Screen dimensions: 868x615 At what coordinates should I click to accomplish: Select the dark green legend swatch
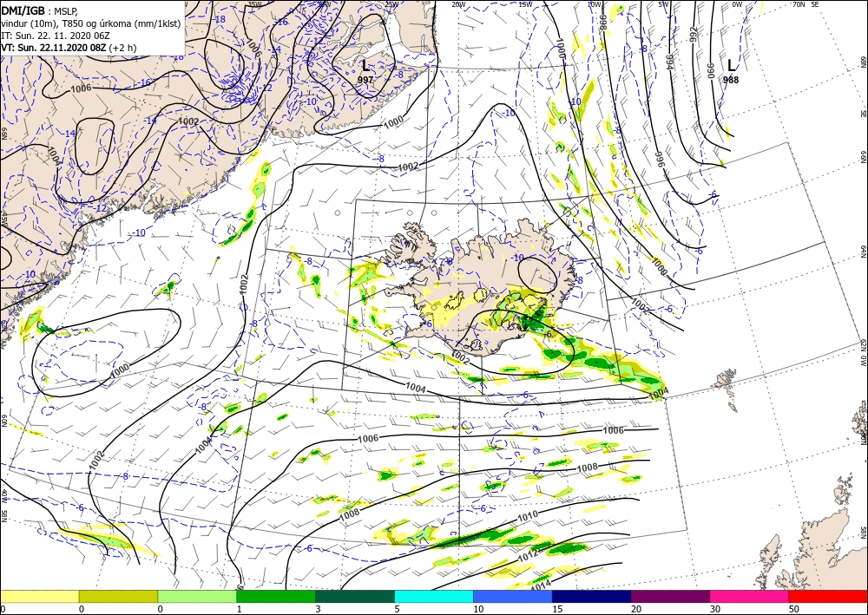(355, 596)
